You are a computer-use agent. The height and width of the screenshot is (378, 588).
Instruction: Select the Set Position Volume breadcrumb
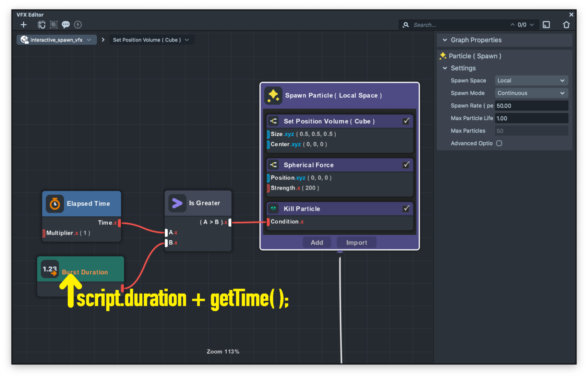coord(147,40)
